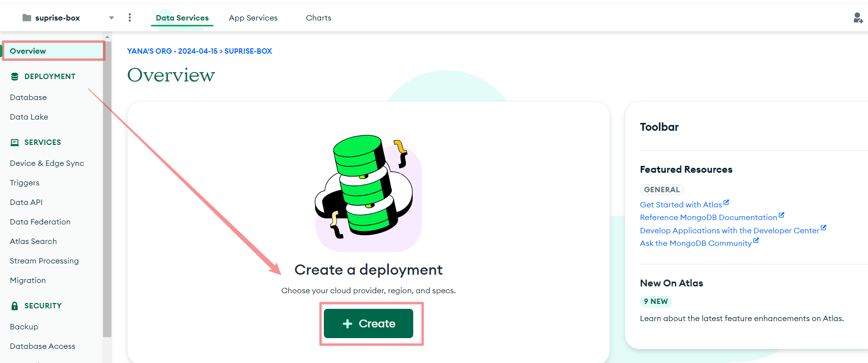Click the sidebar scroll up arrow

coord(107,37)
